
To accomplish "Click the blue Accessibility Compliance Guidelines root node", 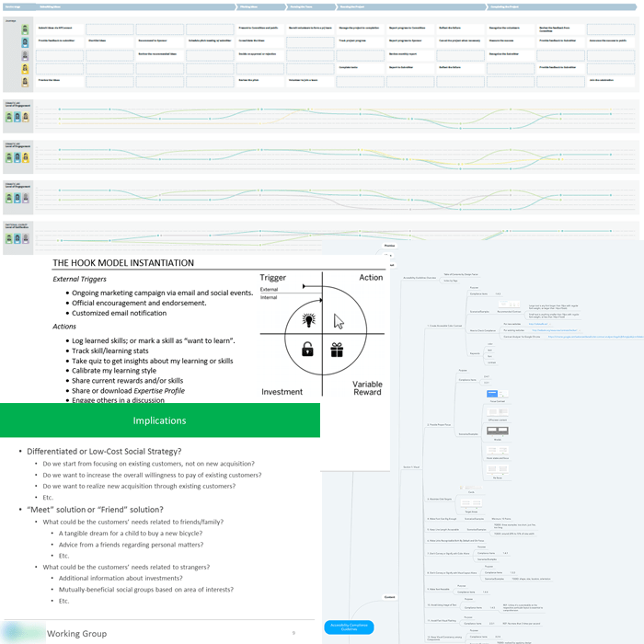I will [350, 627].
